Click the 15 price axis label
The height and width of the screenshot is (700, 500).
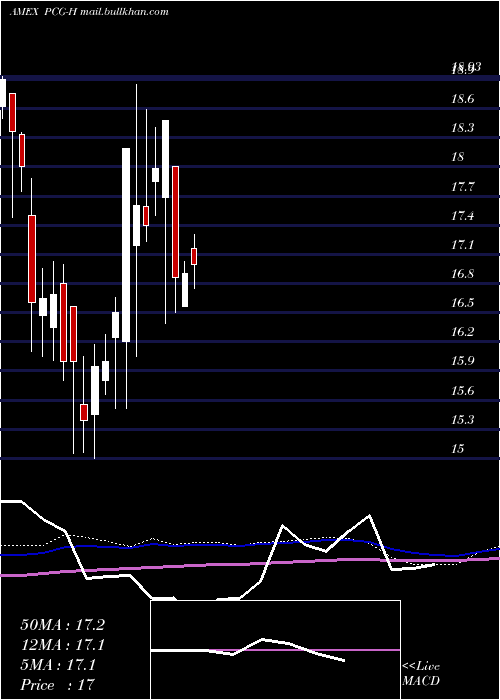click(x=458, y=449)
